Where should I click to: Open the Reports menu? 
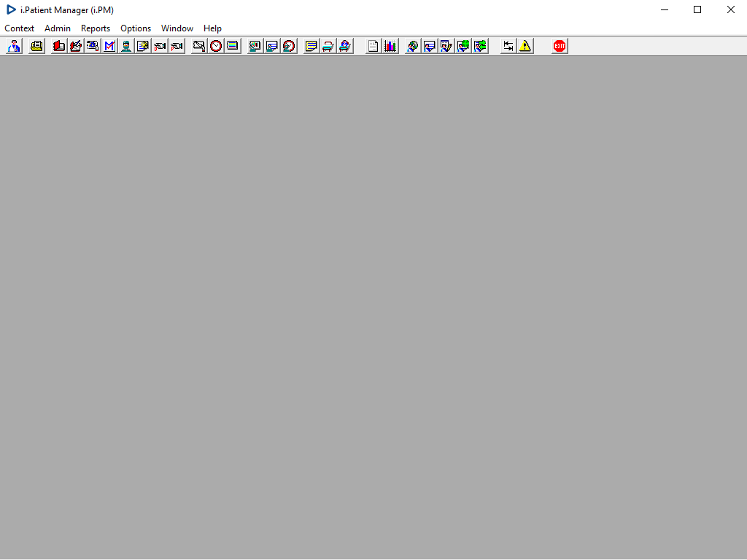[x=96, y=28]
